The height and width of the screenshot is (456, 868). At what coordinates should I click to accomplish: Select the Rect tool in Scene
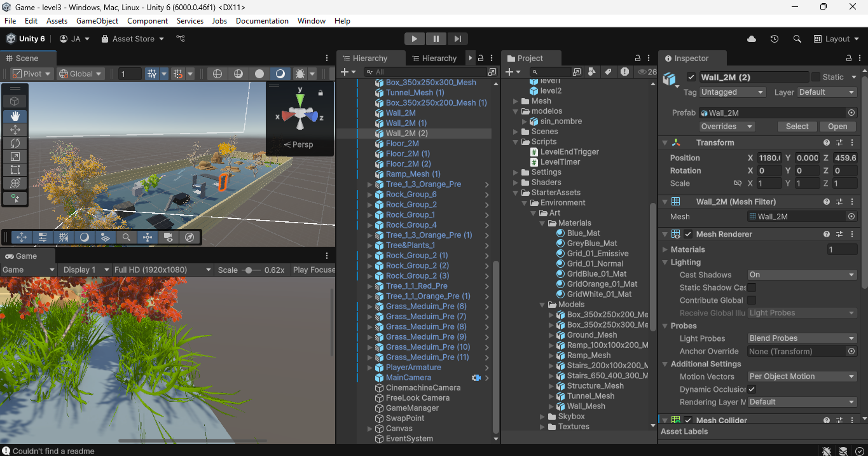pos(15,170)
